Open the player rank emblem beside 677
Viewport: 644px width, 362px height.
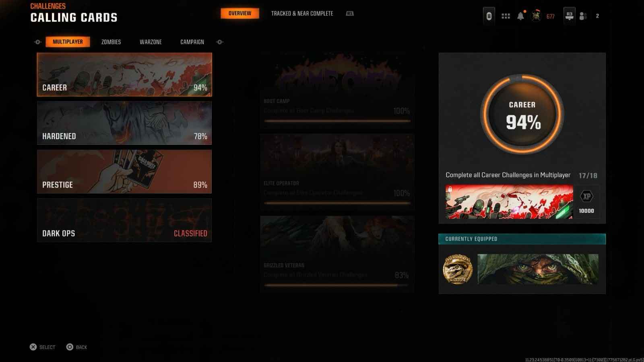click(x=536, y=16)
